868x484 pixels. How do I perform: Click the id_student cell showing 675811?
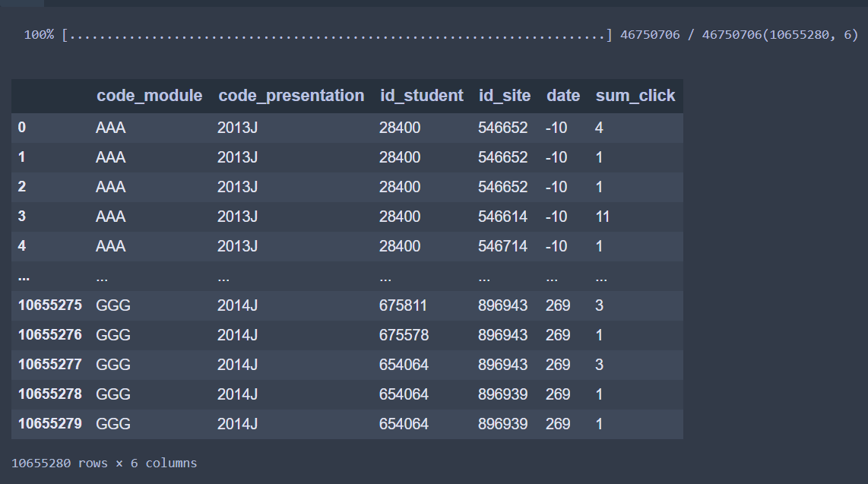(403, 305)
